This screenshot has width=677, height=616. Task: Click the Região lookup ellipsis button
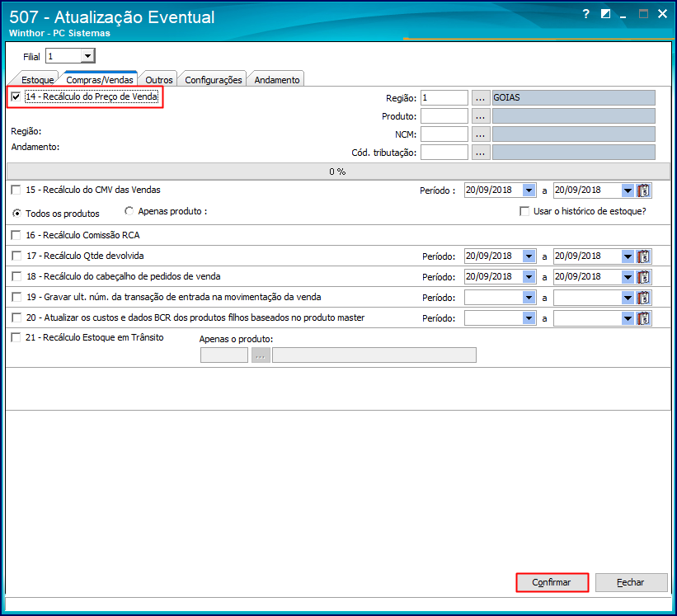(481, 98)
